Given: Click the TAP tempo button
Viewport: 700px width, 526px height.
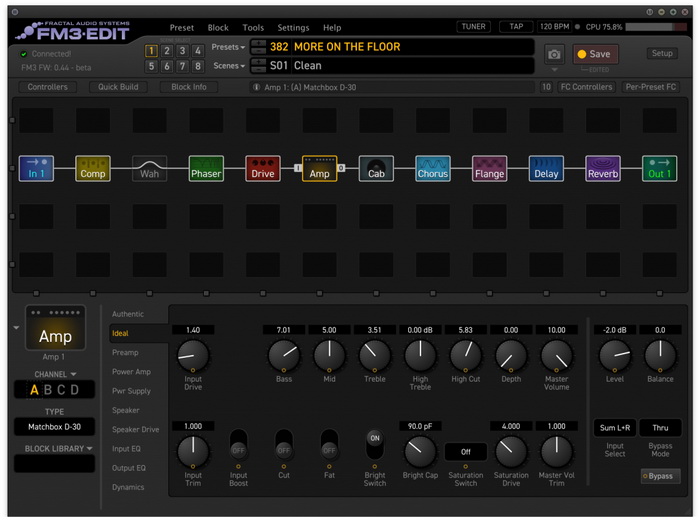Looking at the screenshot, I should pos(516,27).
